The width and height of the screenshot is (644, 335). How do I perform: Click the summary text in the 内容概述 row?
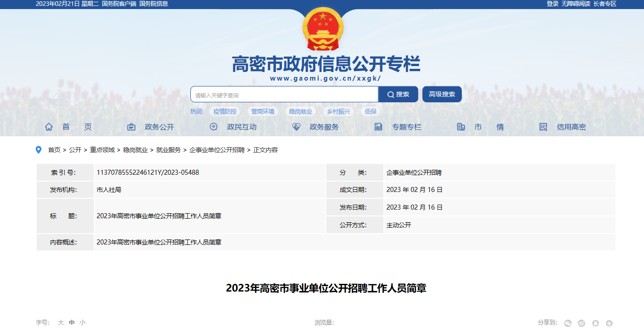[159, 242]
